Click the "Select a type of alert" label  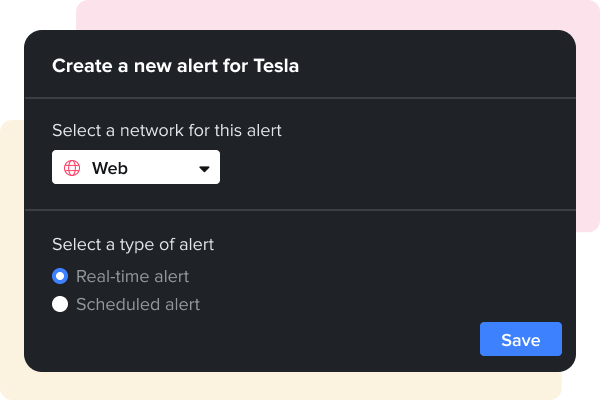[133, 244]
